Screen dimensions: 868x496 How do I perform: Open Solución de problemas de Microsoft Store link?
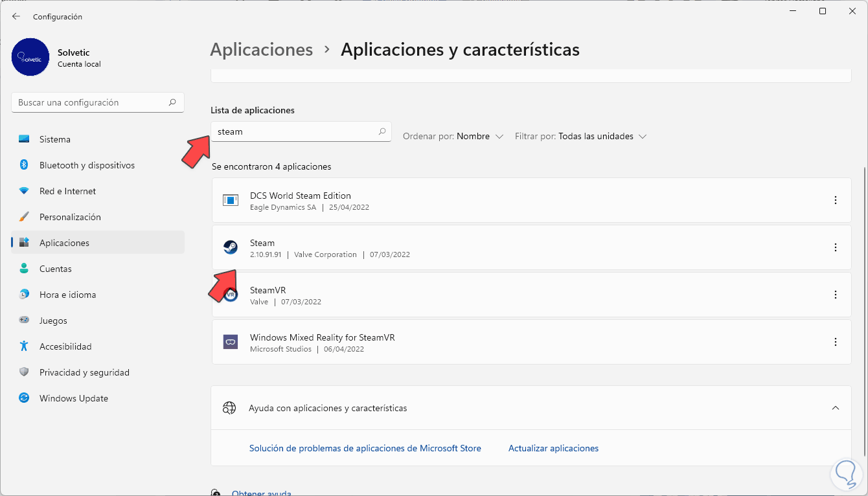tap(365, 448)
